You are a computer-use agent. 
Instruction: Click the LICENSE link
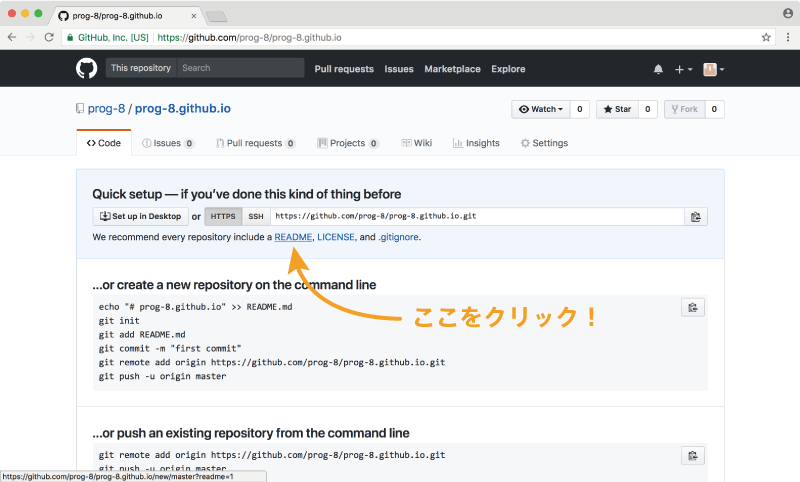click(x=336, y=237)
